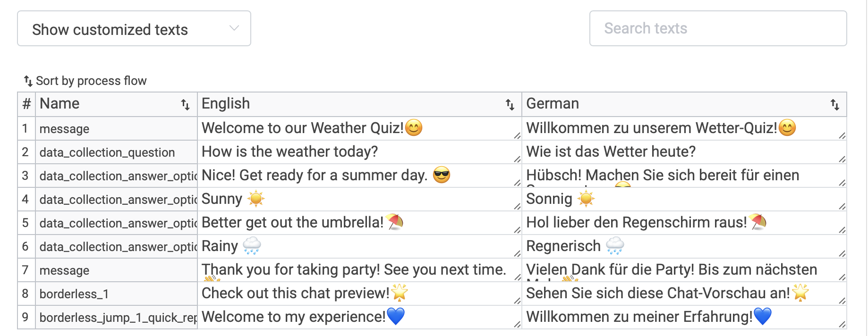Screen dimensions: 868x336
Task: Sort the German column using its sort icon
Action: coord(835,104)
